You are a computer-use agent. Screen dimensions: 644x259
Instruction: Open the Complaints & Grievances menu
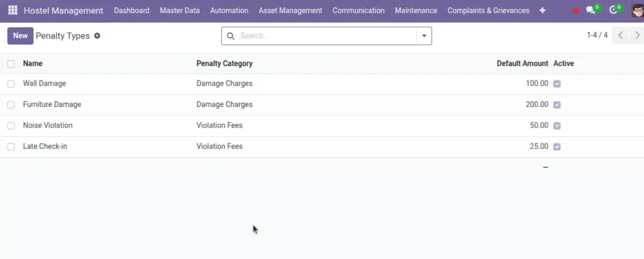click(x=488, y=10)
